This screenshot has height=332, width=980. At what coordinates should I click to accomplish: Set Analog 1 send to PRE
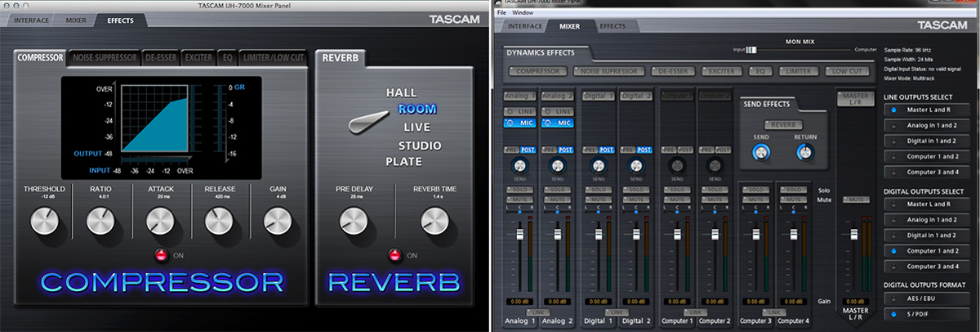coord(511,150)
